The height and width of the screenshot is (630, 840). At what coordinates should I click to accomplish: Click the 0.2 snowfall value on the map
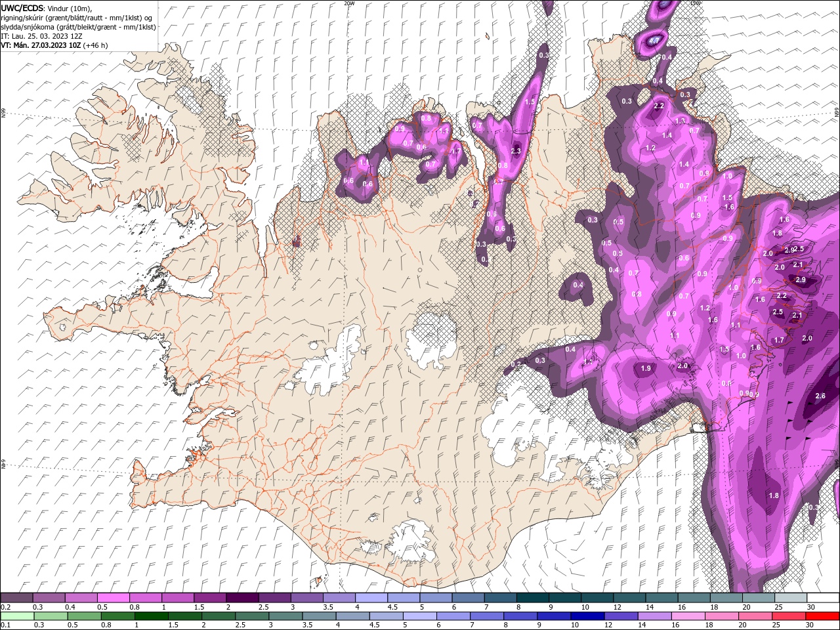(516, 364)
